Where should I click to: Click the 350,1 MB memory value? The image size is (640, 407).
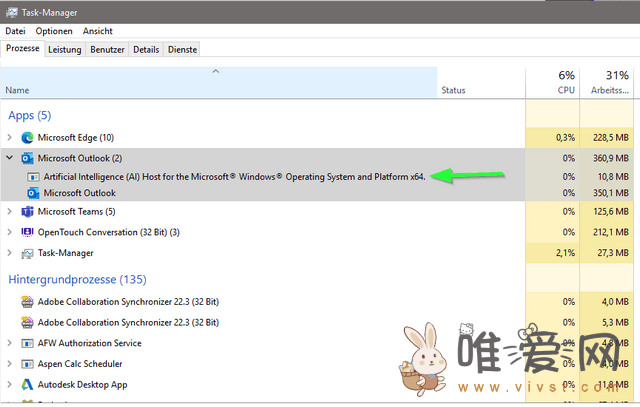[x=611, y=193]
